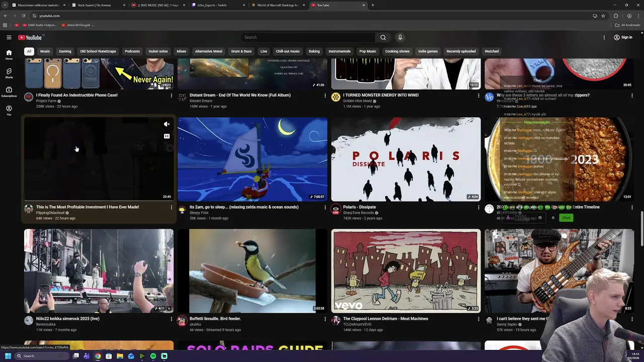This screenshot has width=644, height=362.
Task: Go to Home in the sidebar
Action: [x=9, y=54]
